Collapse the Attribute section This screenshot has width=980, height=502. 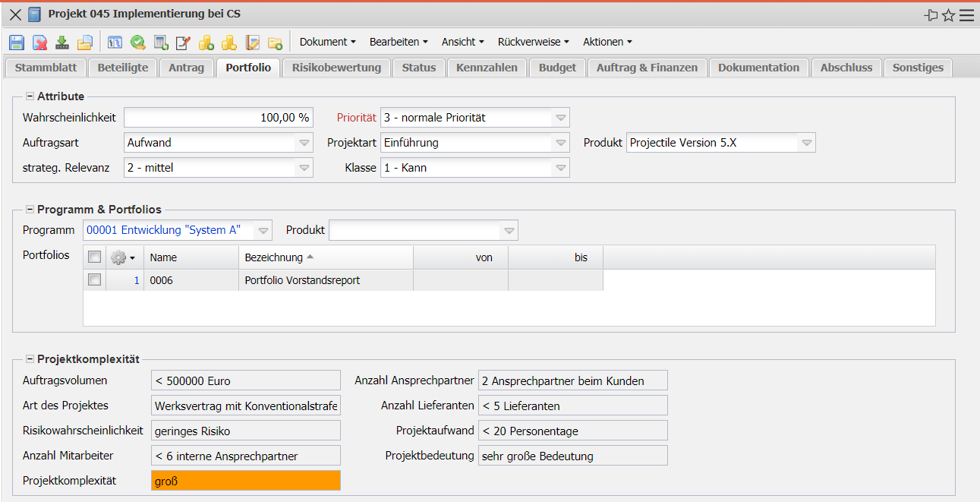point(30,96)
